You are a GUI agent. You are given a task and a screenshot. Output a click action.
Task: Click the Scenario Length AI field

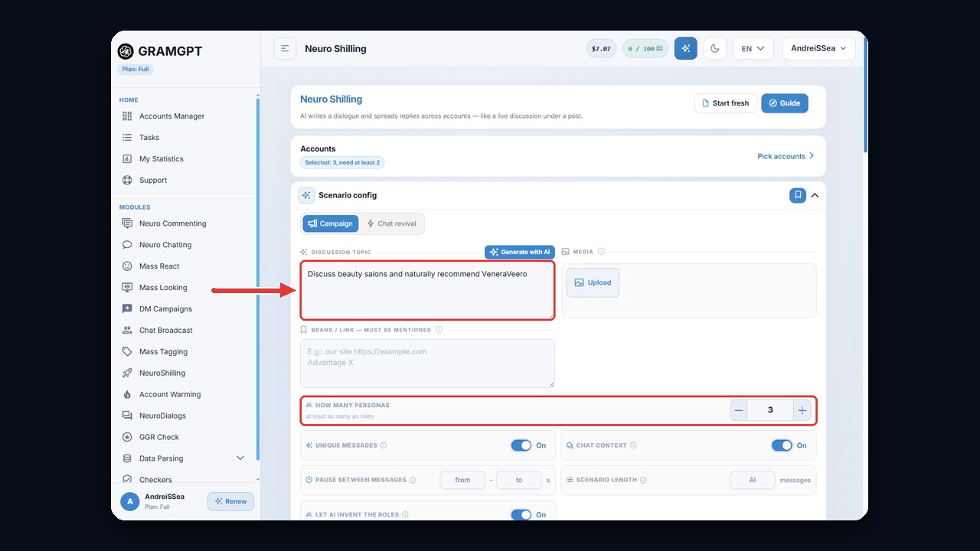tap(753, 480)
